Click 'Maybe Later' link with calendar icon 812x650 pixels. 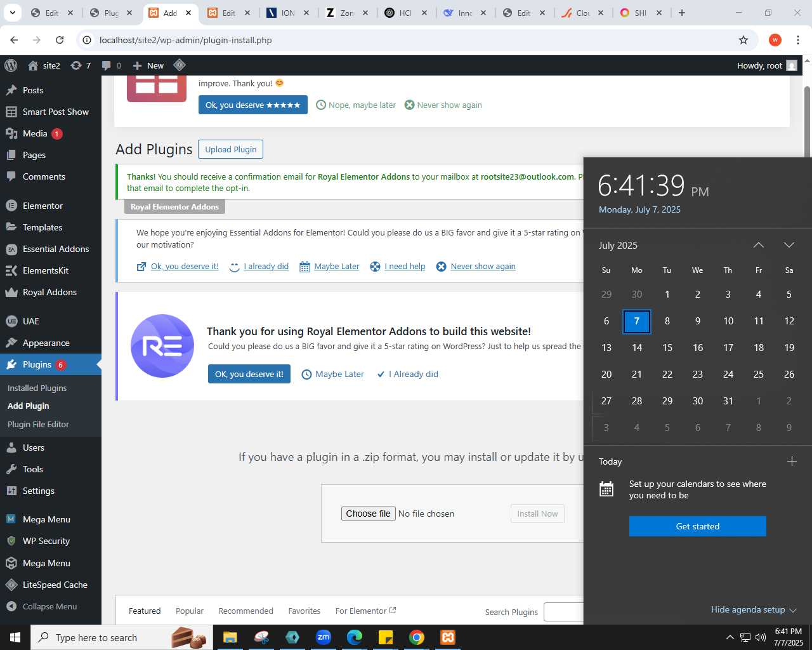point(329,267)
